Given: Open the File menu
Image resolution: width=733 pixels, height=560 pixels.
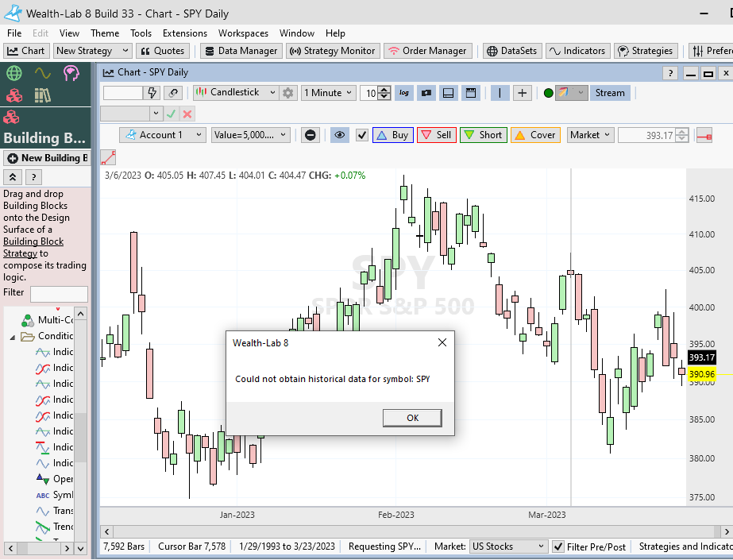Looking at the screenshot, I should point(14,33).
